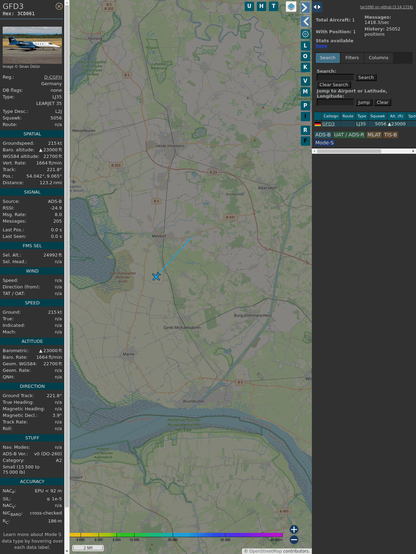Click the left-pointing chevron sidebar button
416x554 pixels.
[x=305, y=22]
